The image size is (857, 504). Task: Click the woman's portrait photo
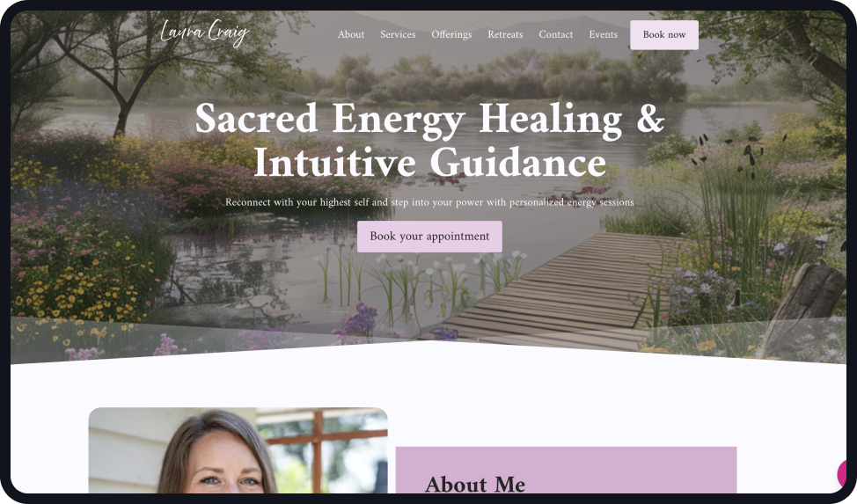click(x=238, y=449)
